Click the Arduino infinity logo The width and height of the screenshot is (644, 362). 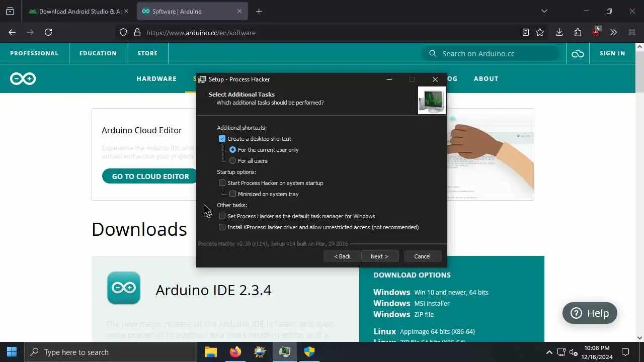(x=23, y=78)
